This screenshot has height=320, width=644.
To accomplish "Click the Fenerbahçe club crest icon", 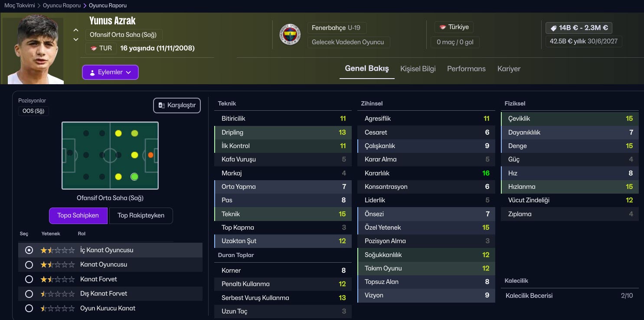I will pos(290,34).
